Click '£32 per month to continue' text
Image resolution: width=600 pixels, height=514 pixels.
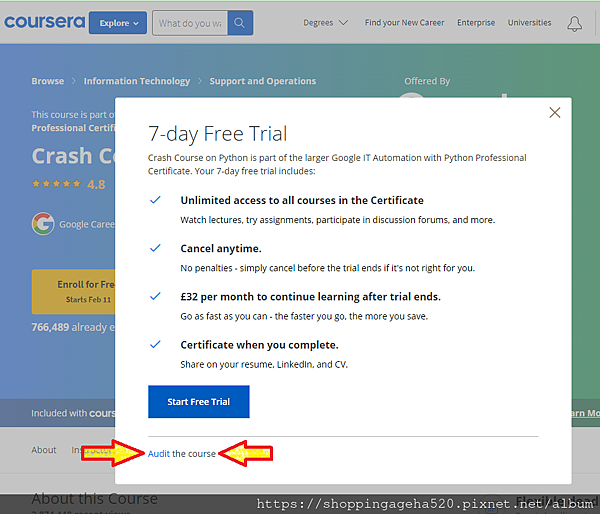310,297
